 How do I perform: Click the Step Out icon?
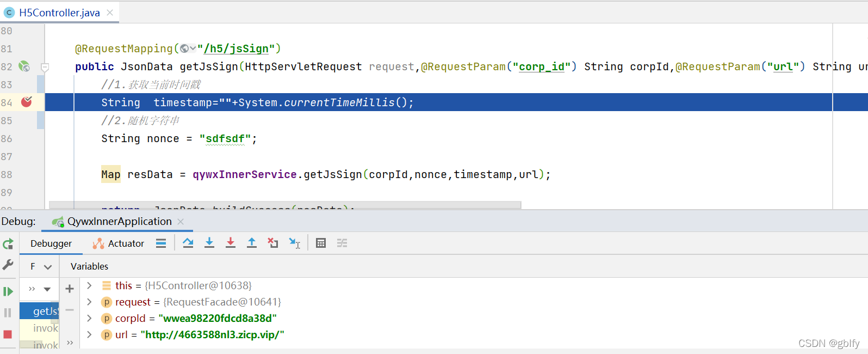[x=252, y=243]
